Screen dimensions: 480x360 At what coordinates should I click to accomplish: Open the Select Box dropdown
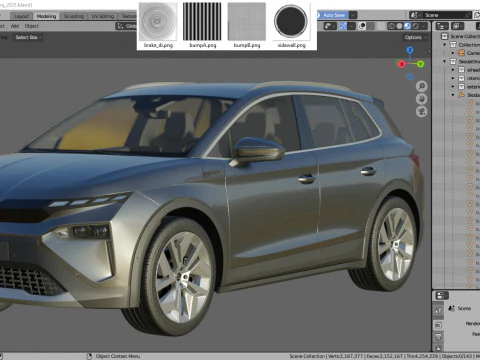(28, 37)
